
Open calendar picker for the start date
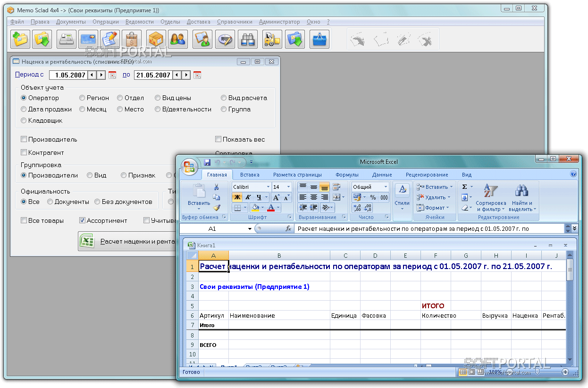(112, 75)
